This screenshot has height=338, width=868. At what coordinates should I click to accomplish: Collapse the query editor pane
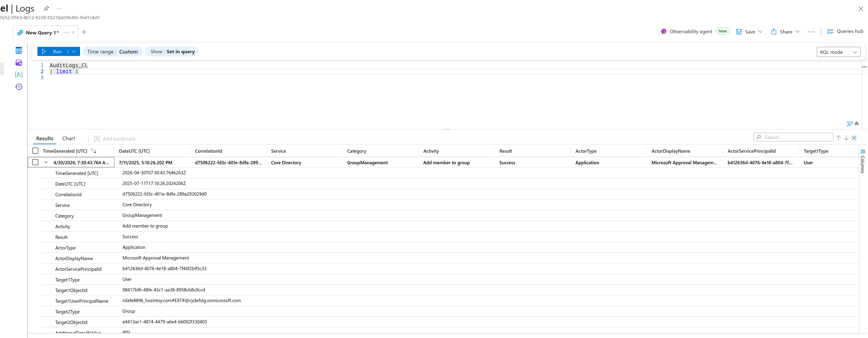coord(856,124)
